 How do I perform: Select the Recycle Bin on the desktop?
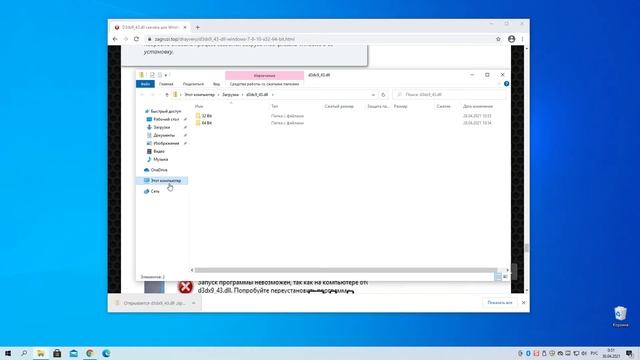point(620,317)
